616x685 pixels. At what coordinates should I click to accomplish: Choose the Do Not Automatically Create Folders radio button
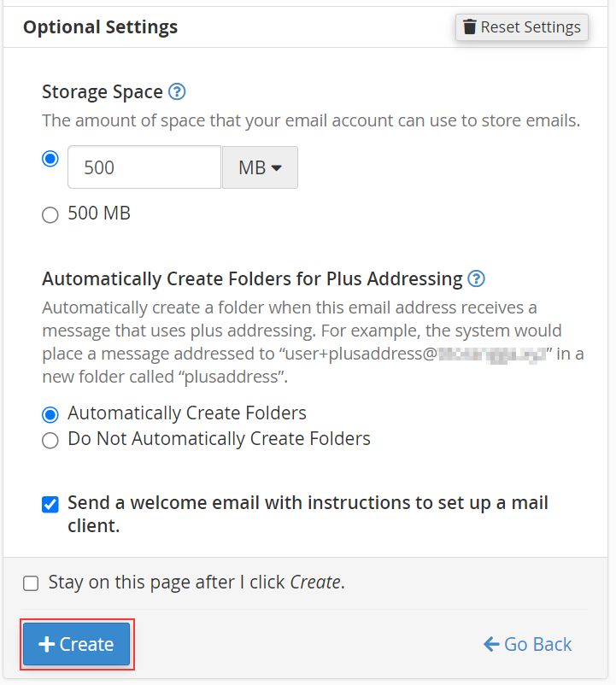point(50,441)
